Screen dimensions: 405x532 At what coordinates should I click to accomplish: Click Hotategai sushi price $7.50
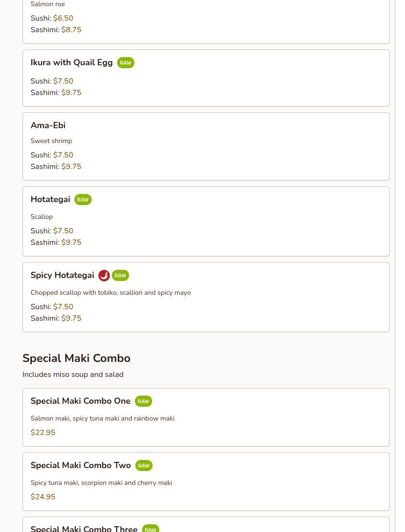63,231
